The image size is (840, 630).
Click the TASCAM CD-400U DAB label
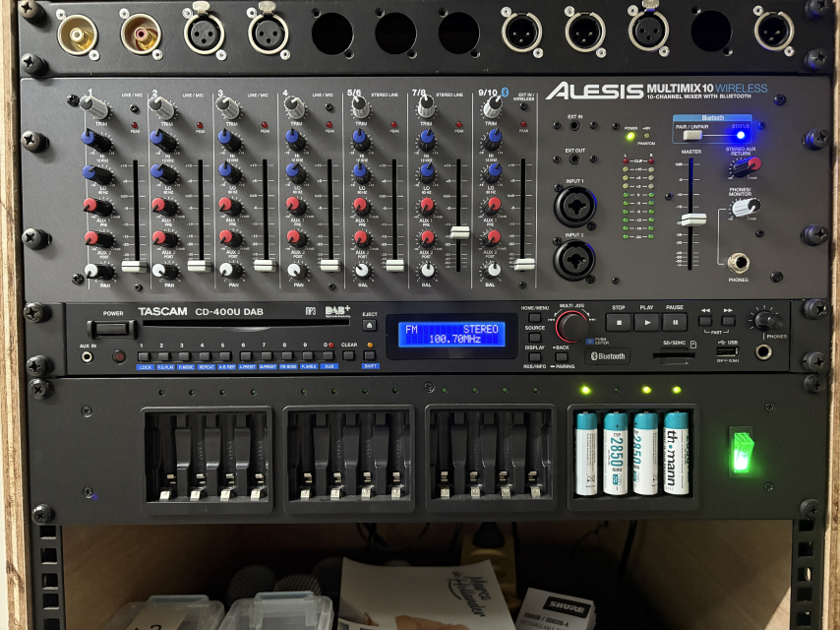pos(201,311)
